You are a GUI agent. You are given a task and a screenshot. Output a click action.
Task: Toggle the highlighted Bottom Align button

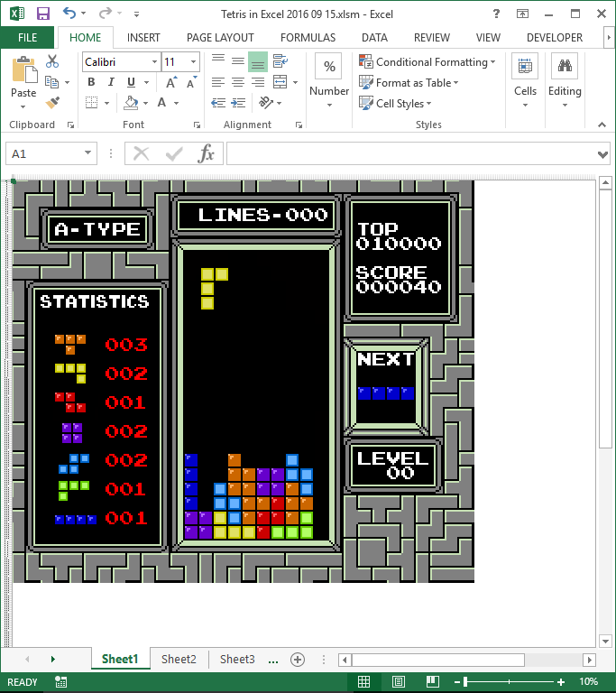click(x=258, y=61)
